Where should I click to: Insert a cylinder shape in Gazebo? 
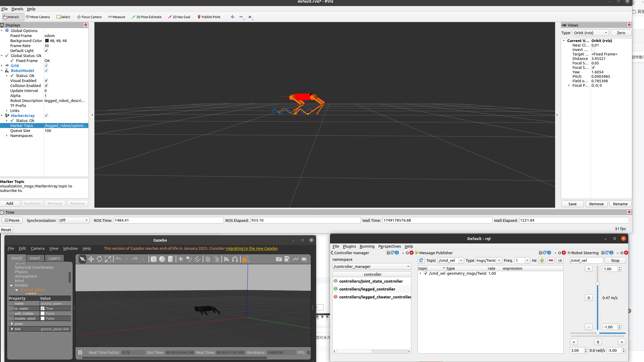170,259
